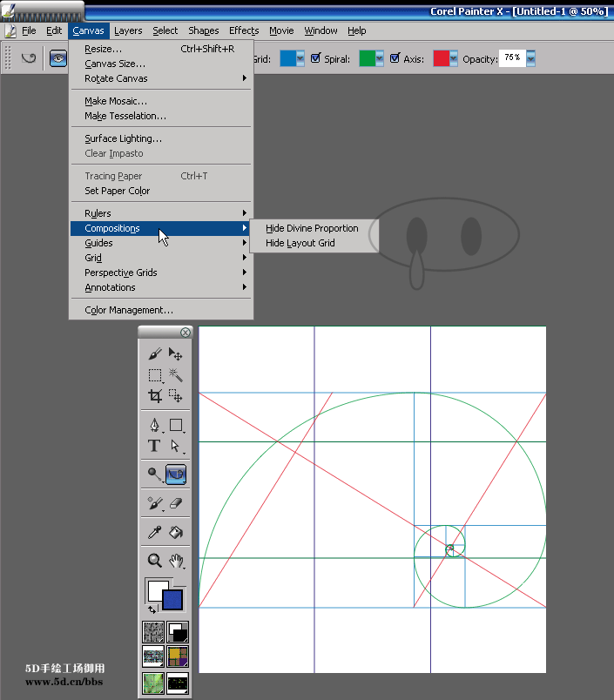614x700 pixels.
Task: Select the Selection Adjuster tool
Action: pyautogui.click(x=176, y=396)
